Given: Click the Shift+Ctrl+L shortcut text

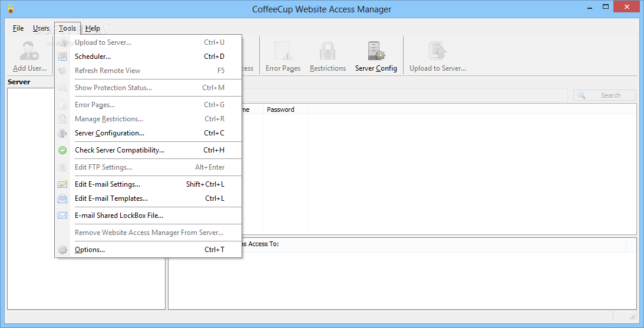Looking at the screenshot, I should click(x=206, y=184).
